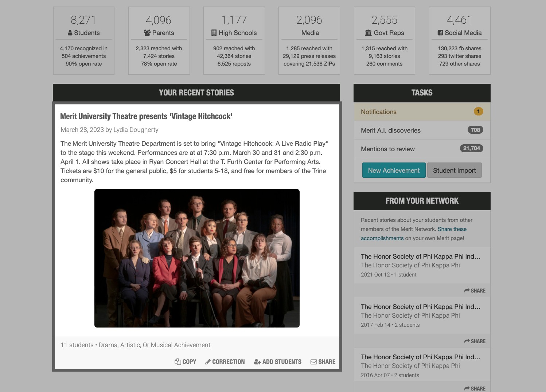Image resolution: width=546 pixels, height=392 pixels.
Task: Click the Share envelope icon on the story
Action: point(313,362)
